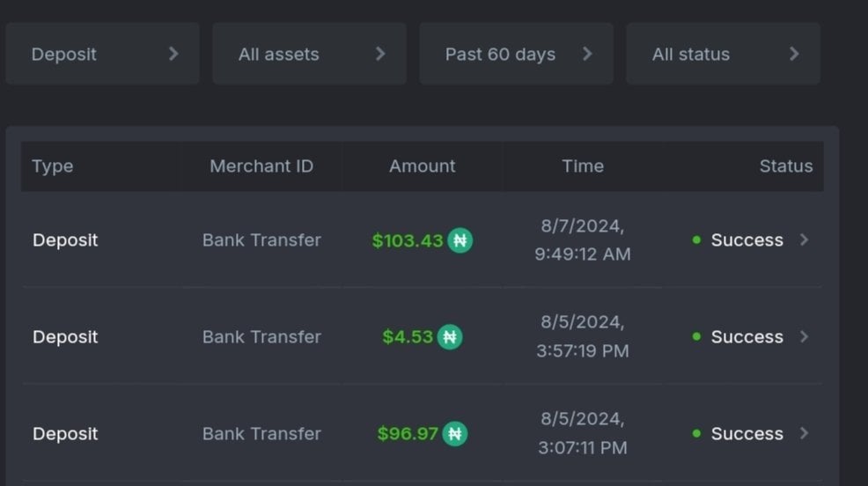Click Success status on 8/7/2024 deposit
The height and width of the screenshot is (486, 868).
(x=747, y=240)
